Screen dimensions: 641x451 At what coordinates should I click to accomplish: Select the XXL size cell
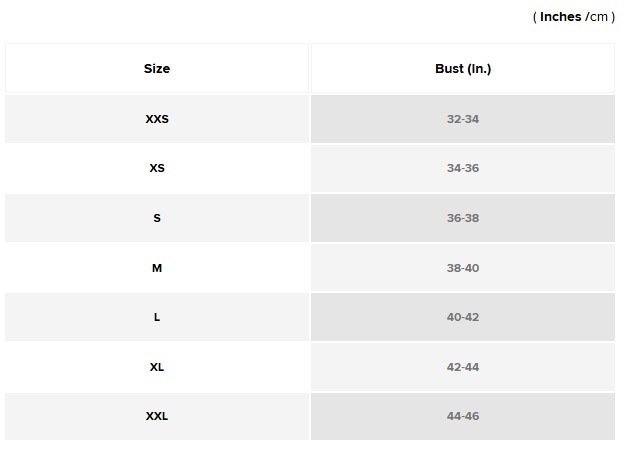(x=157, y=416)
